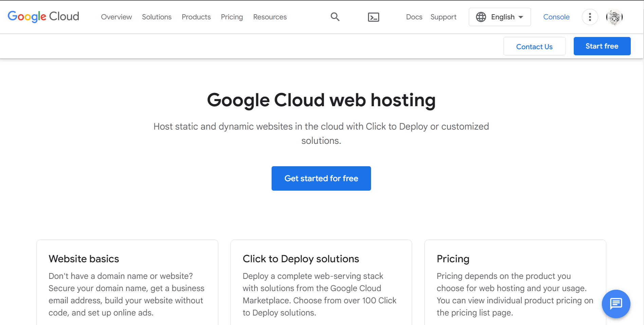Screen dimensions: 644x325
Task: Go to Pricing in the navigation bar
Action: (232, 17)
